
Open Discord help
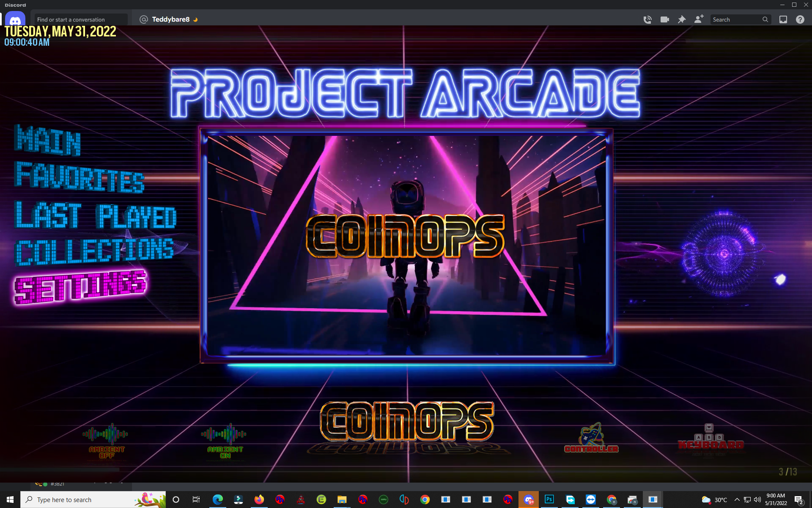[800, 19]
